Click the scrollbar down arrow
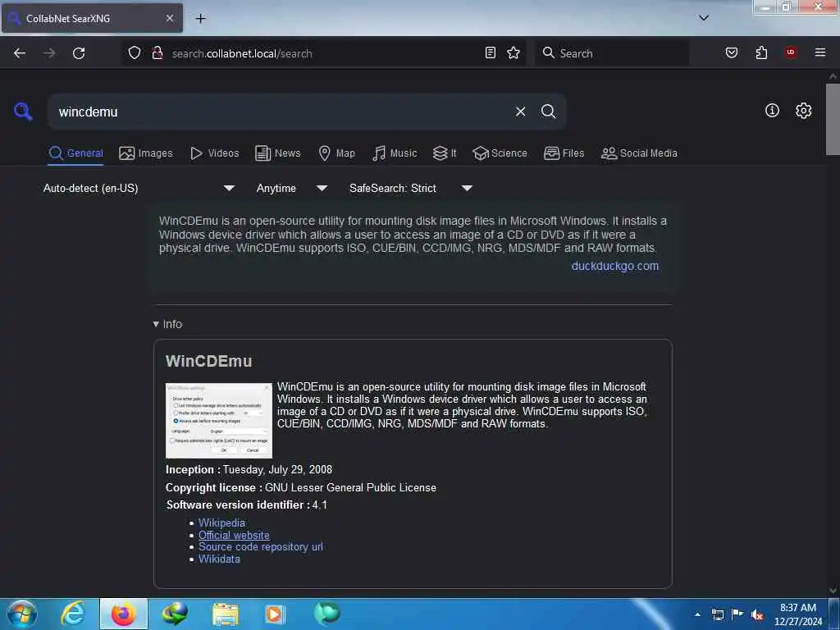This screenshot has width=840, height=630. click(x=833, y=591)
